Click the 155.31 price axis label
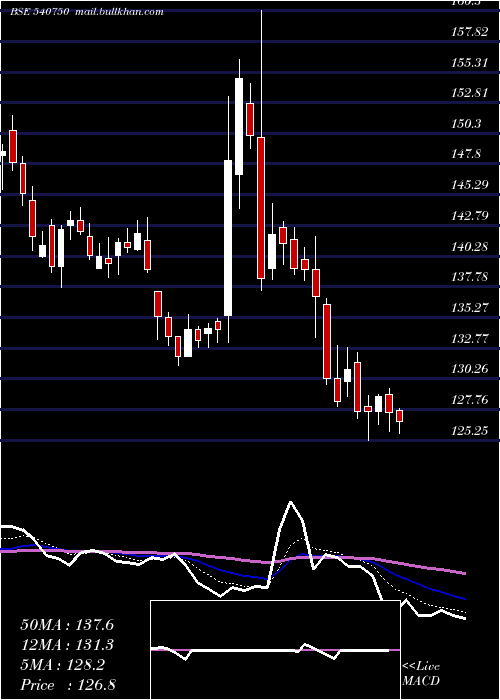The width and height of the screenshot is (500, 700). pos(469,62)
